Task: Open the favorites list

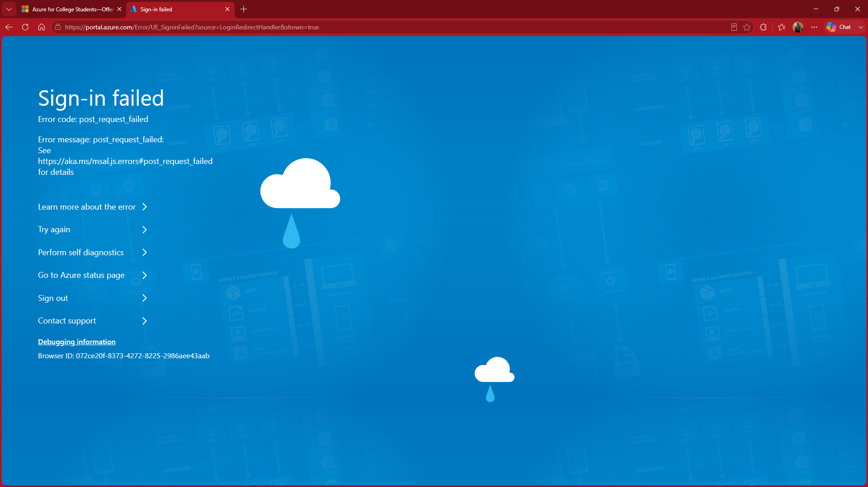Action: 782,27
